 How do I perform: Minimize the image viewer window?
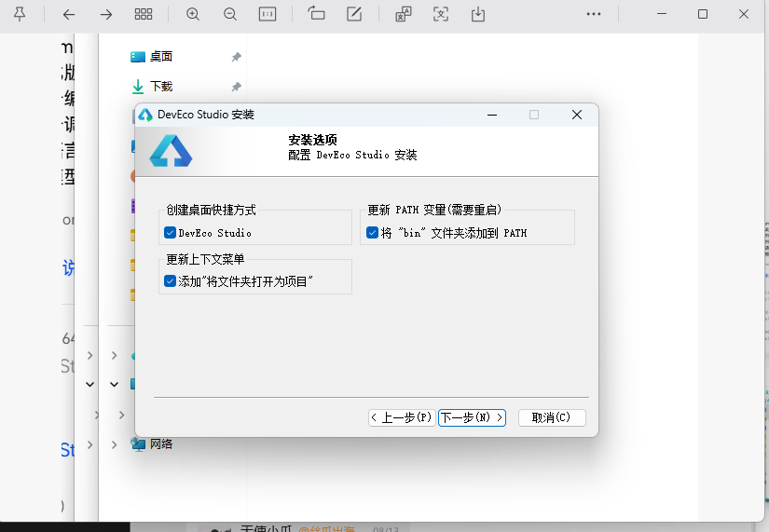click(x=662, y=14)
